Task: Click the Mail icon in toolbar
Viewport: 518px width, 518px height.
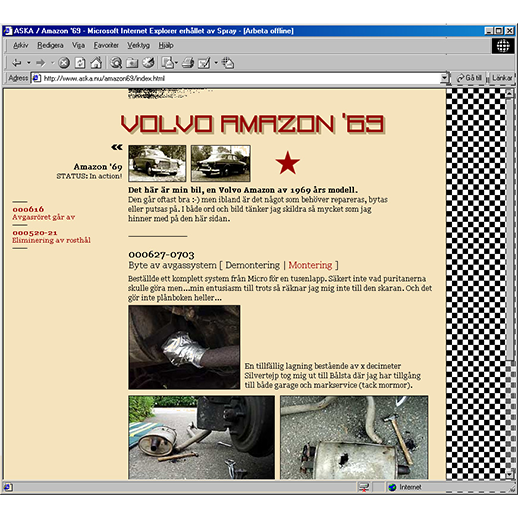Action: click(x=168, y=63)
